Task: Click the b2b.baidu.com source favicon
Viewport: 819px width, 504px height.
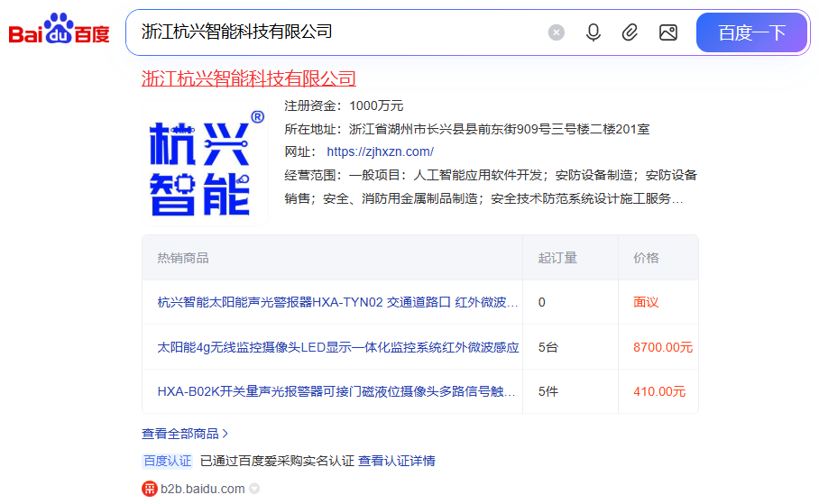Action: (x=149, y=489)
